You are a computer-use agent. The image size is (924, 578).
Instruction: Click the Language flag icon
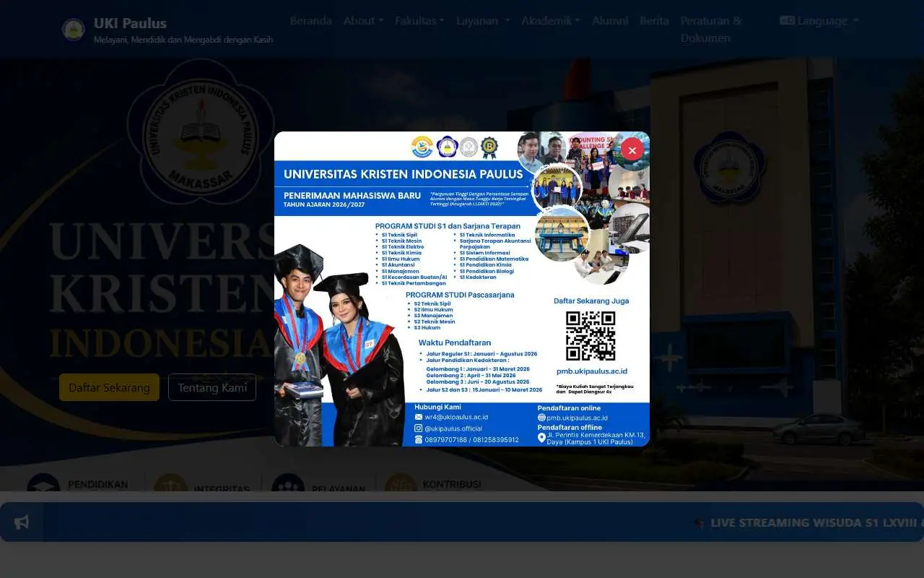pos(787,21)
